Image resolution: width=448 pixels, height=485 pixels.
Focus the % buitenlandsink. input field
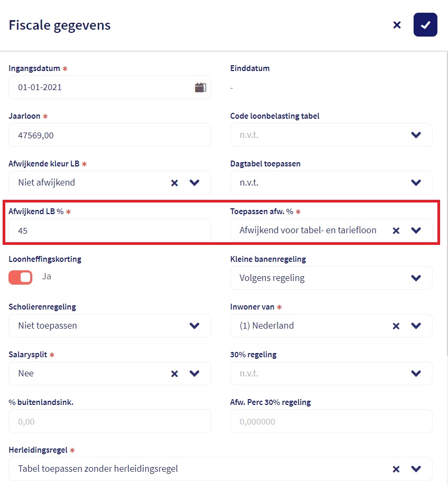pos(110,421)
